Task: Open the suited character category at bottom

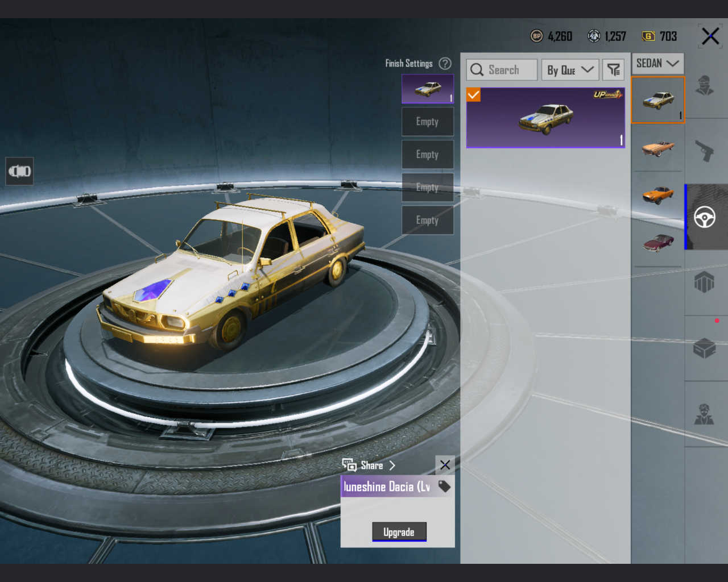Action: pos(704,414)
